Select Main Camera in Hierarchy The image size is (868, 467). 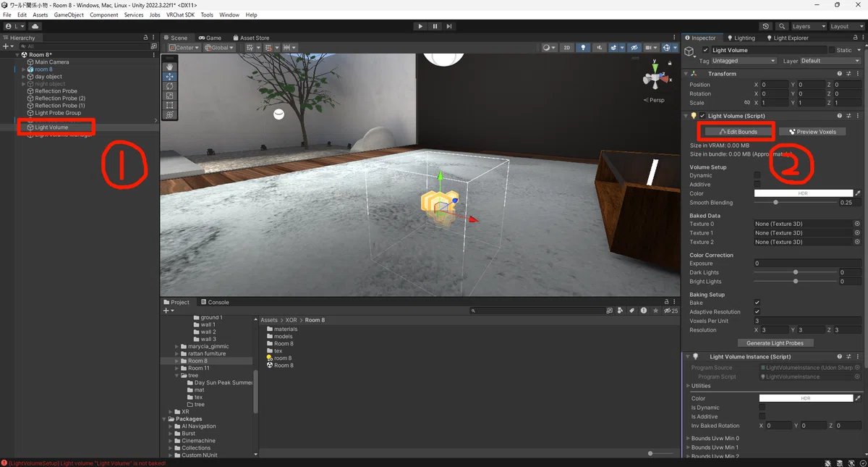52,62
